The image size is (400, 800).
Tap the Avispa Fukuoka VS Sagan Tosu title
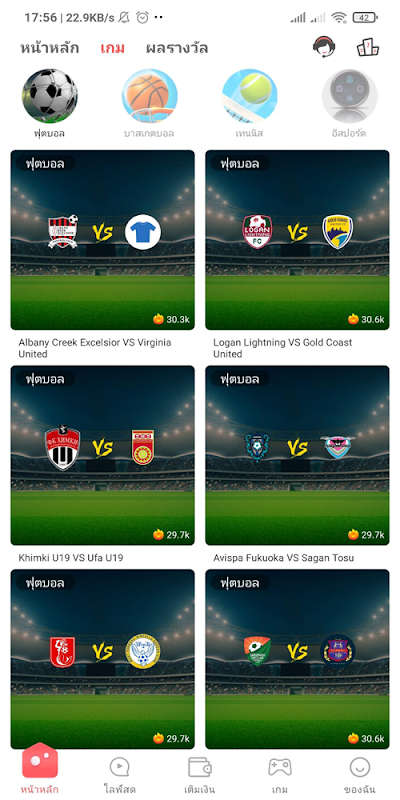[x=283, y=558]
